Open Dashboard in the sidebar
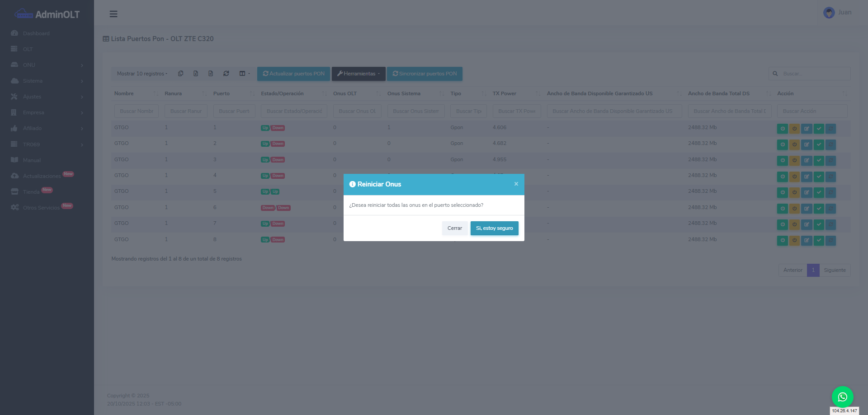868x415 pixels. point(36,33)
